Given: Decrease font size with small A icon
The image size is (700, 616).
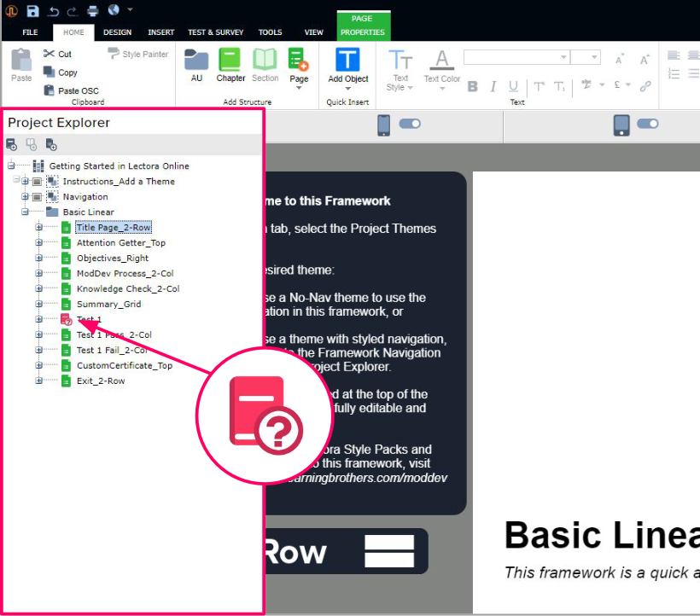Looking at the screenshot, I should [x=619, y=60].
